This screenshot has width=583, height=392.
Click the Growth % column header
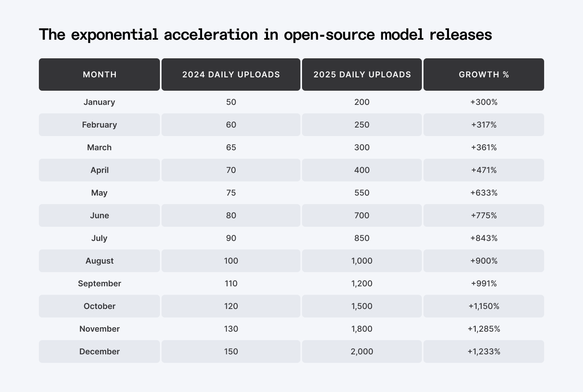tap(484, 75)
